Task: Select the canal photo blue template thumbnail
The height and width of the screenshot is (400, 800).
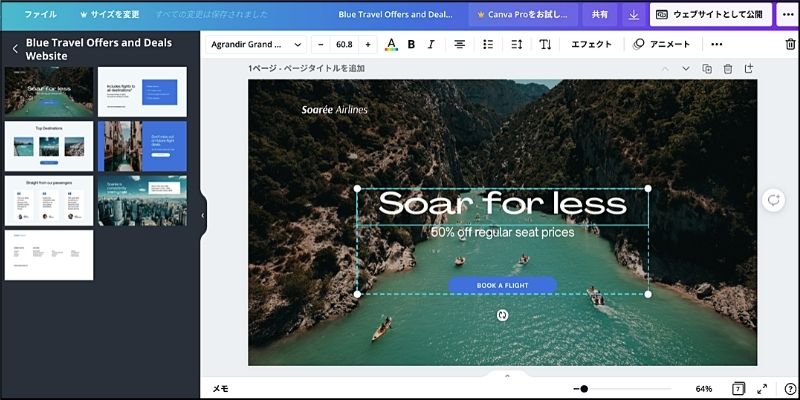Action: pos(142,146)
